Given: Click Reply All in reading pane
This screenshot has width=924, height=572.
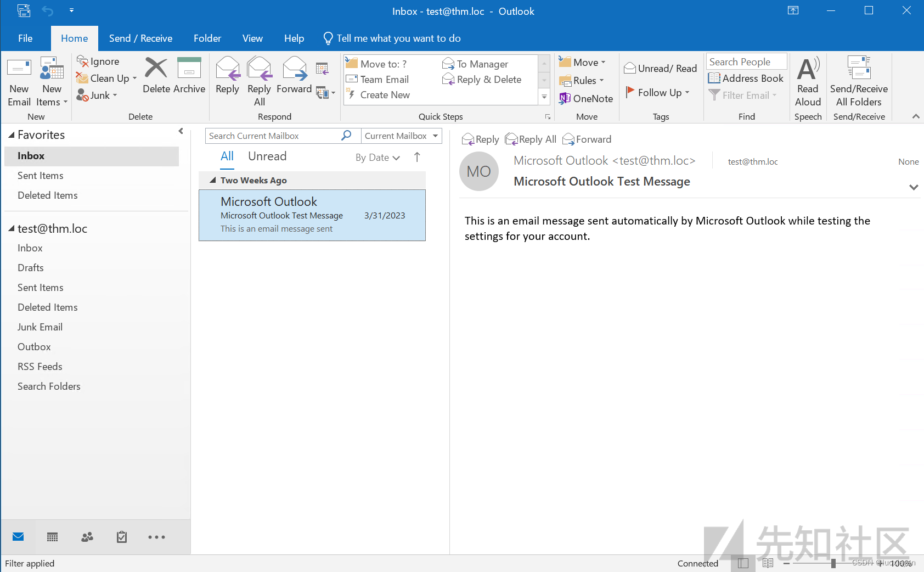Looking at the screenshot, I should (531, 139).
